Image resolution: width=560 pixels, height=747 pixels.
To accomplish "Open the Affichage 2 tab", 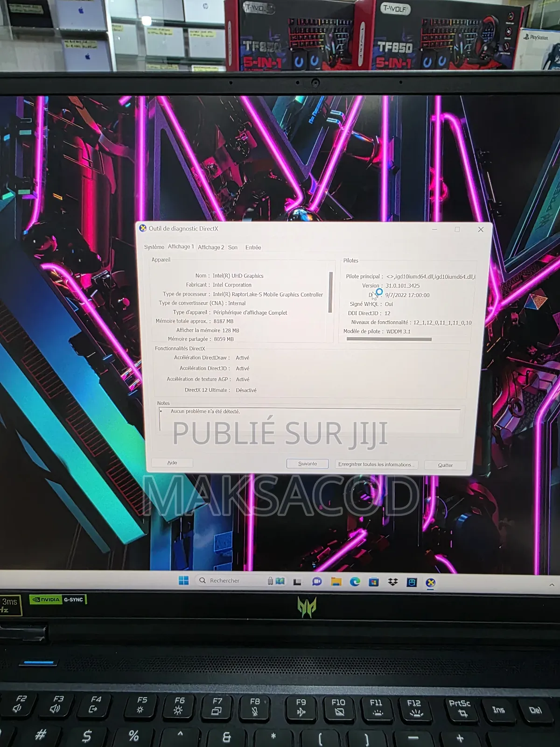I will 211,247.
